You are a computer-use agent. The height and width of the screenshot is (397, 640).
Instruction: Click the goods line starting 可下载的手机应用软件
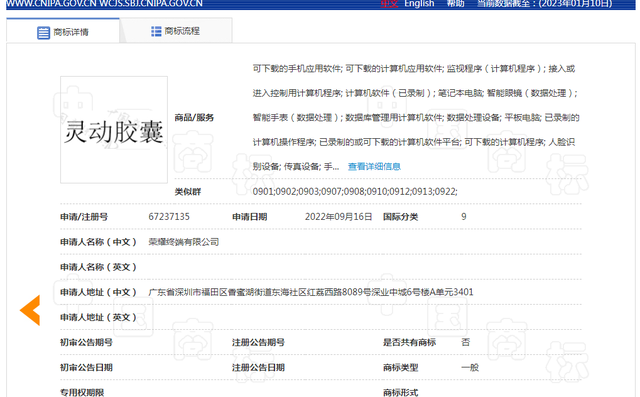413,69
